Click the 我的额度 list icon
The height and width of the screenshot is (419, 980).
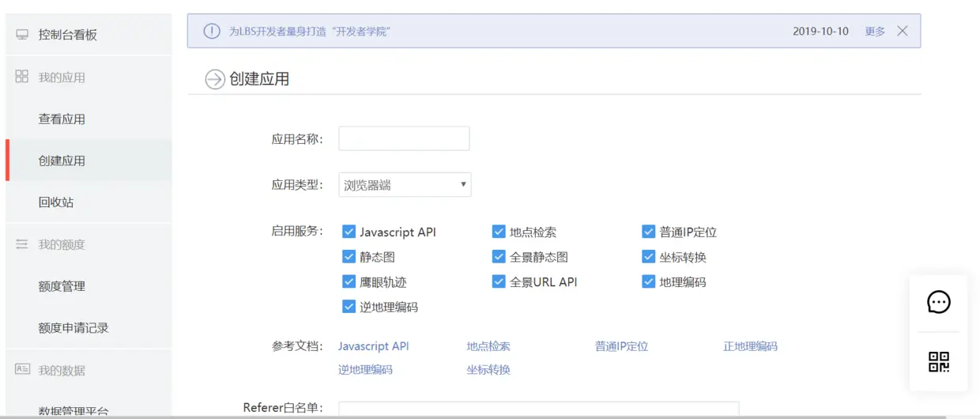tap(22, 244)
